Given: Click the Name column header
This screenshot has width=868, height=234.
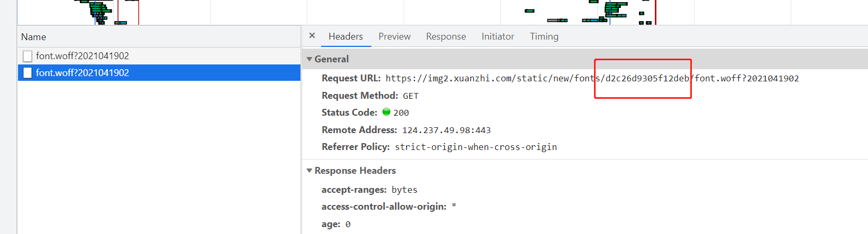Looking at the screenshot, I should point(159,37).
